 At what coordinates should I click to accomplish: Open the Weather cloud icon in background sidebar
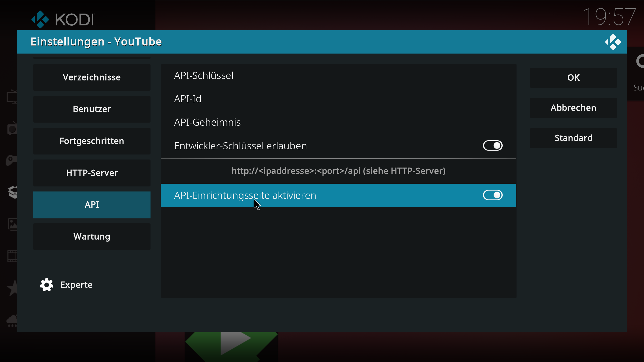tap(12, 321)
